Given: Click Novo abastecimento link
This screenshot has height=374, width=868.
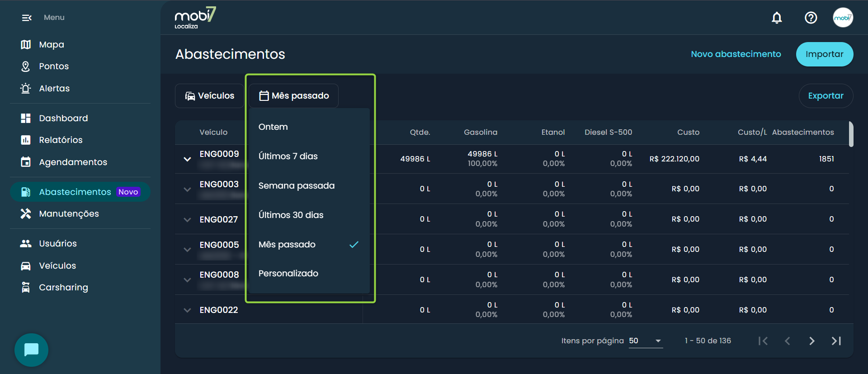Looking at the screenshot, I should pyautogui.click(x=736, y=54).
